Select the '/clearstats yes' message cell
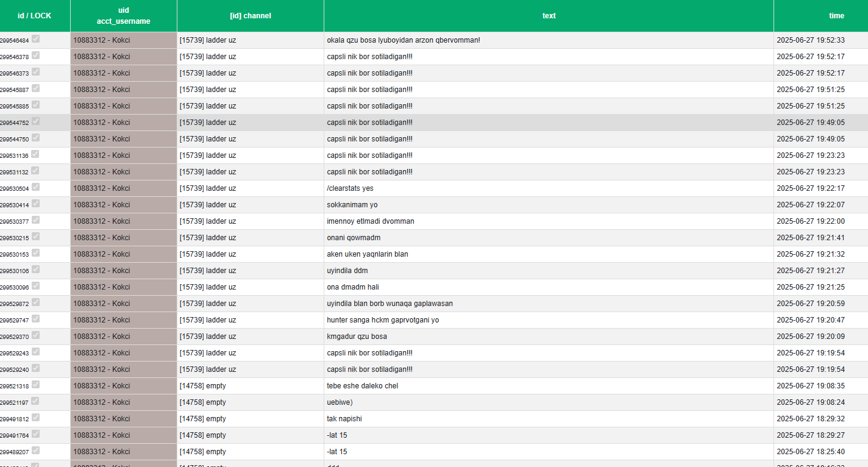This screenshot has width=868, height=467. (350, 188)
